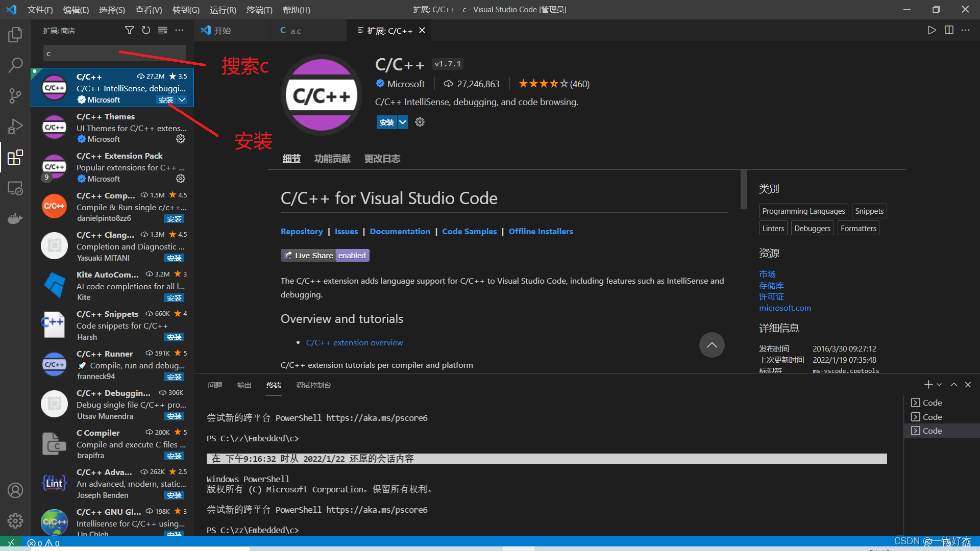Open the Code Samples link
This screenshot has height=551, width=980.
pyautogui.click(x=469, y=231)
